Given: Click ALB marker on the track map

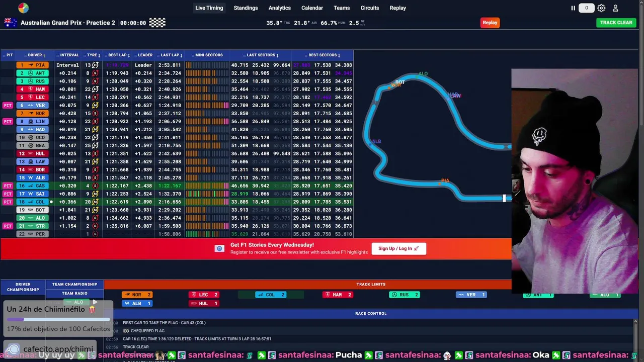Looking at the screenshot, I should [x=376, y=142].
